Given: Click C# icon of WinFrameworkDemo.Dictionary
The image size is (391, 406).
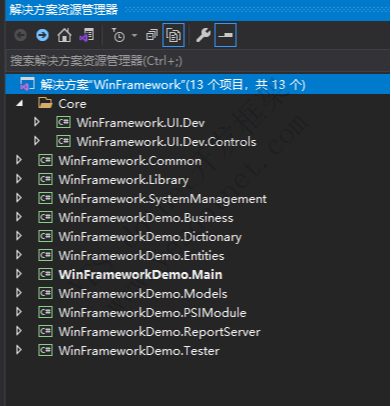Looking at the screenshot, I should click(x=45, y=236).
